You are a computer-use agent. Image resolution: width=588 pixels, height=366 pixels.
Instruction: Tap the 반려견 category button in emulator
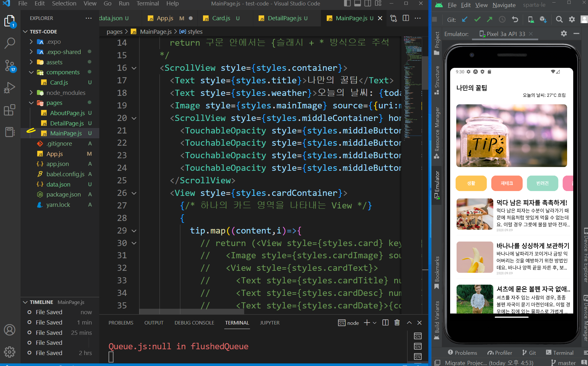tap(542, 183)
